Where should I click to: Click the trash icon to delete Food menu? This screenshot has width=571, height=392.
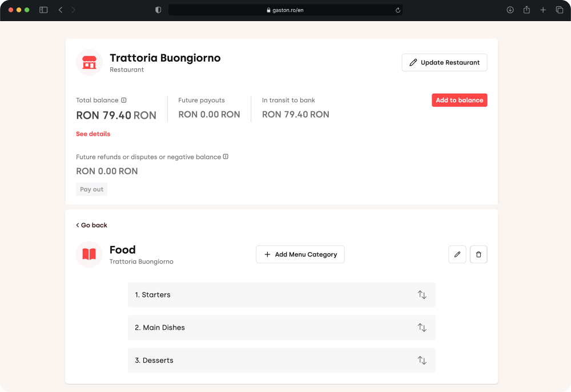(478, 254)
